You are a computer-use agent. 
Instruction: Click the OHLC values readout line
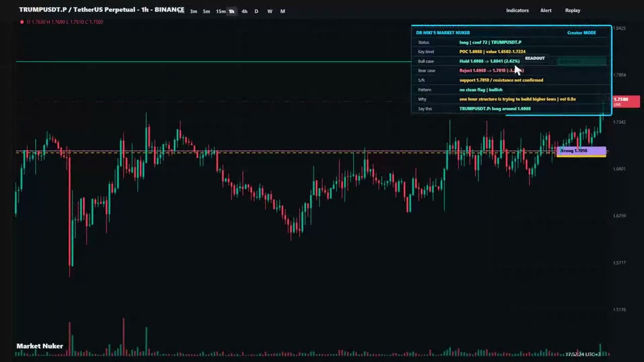pyautogui.click(x=65, y=22)
